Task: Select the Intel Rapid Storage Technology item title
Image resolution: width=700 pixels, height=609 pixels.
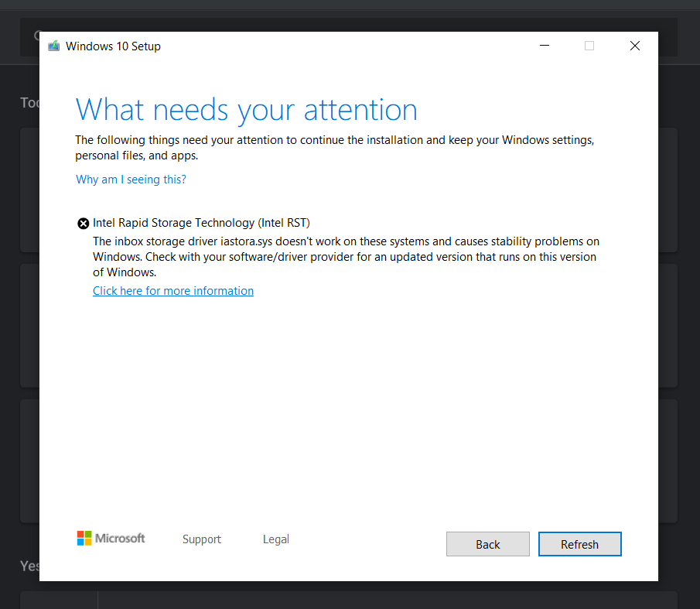Action: (x=201, y=223)
